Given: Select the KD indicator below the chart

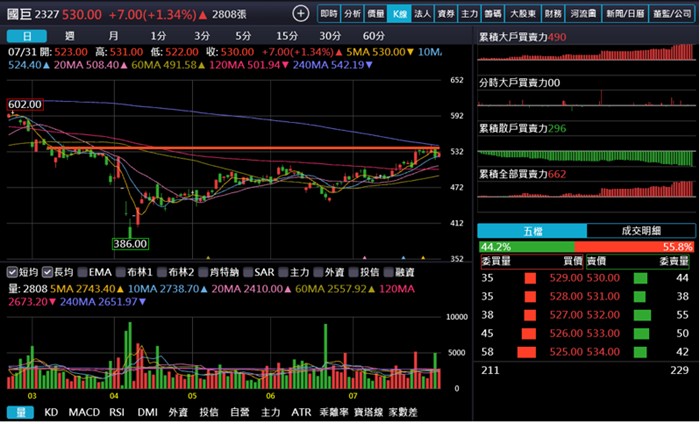Looking at the screenshot, I should tap(52, 411).
